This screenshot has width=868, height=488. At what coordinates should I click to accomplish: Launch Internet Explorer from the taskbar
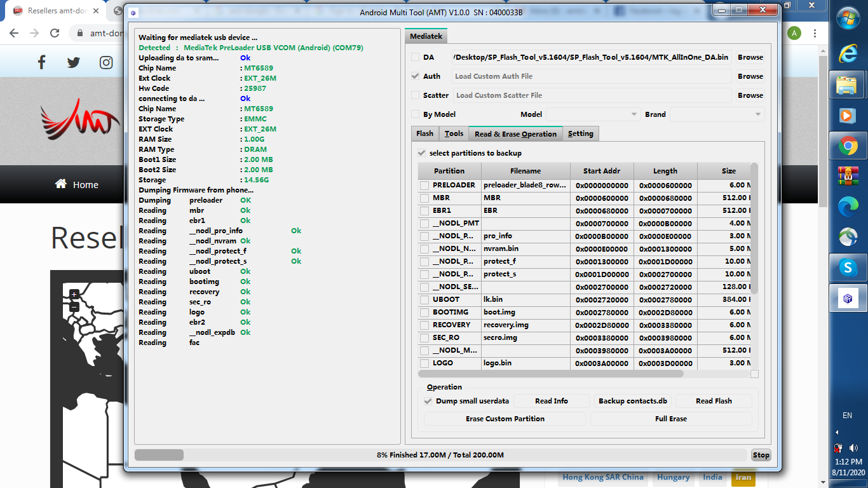click(848, 54)
